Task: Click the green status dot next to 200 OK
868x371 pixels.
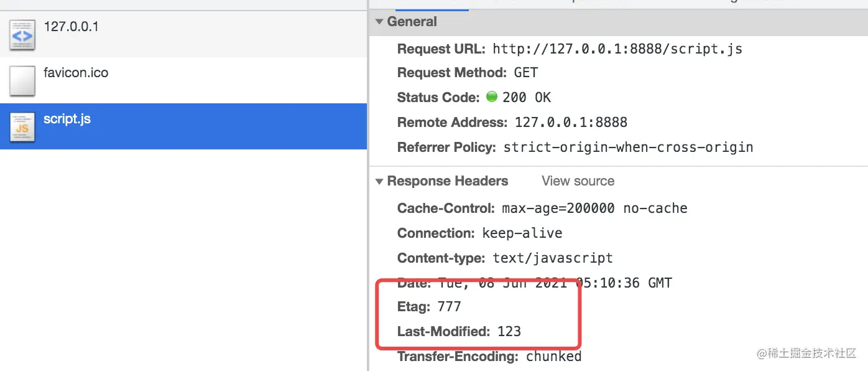Action: (x=492, y=97)
